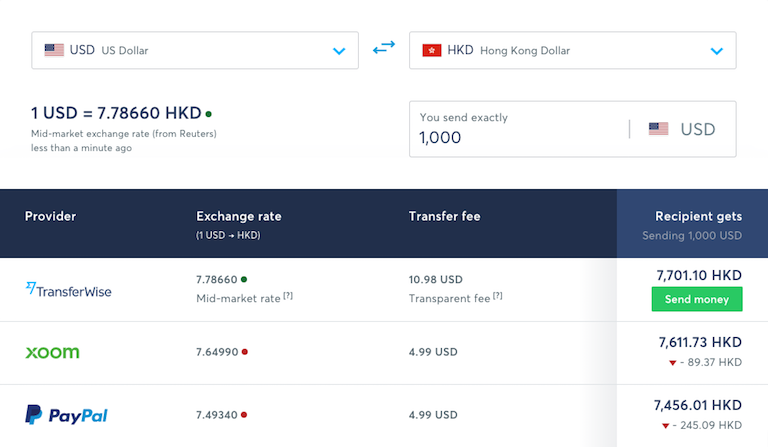Click red down-triangle beside - 89.37 HKD
This screenshot has width=768, height=447.
tap(672, 363)
